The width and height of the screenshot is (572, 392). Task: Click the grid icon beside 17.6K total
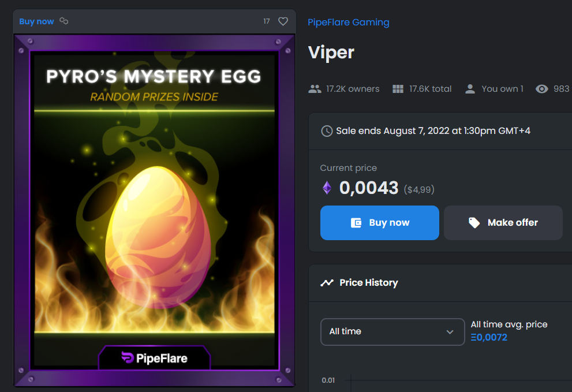pyautogui.click(x=398, y=89)
